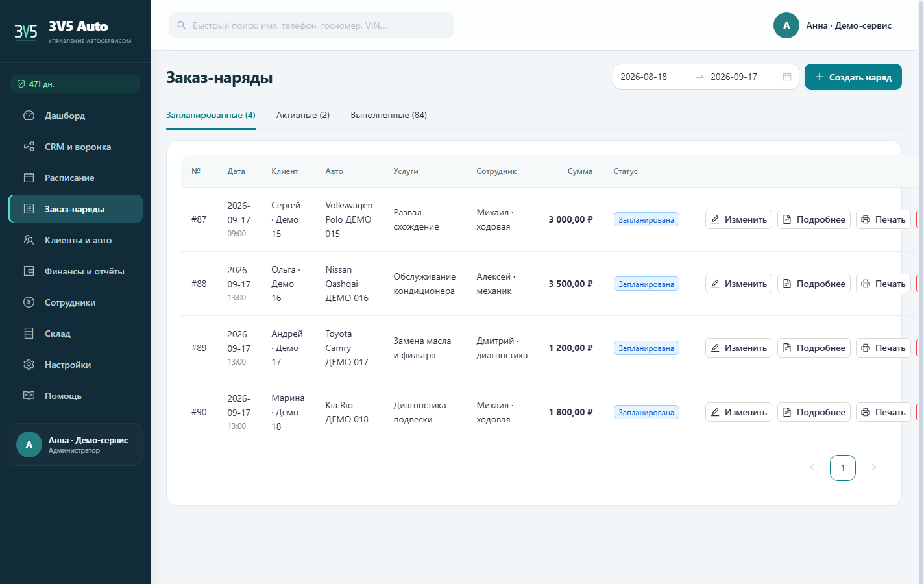The width and height of the screenshot is (924, 584).
Task: Click Печать for order #90
Action: (883, 412)
